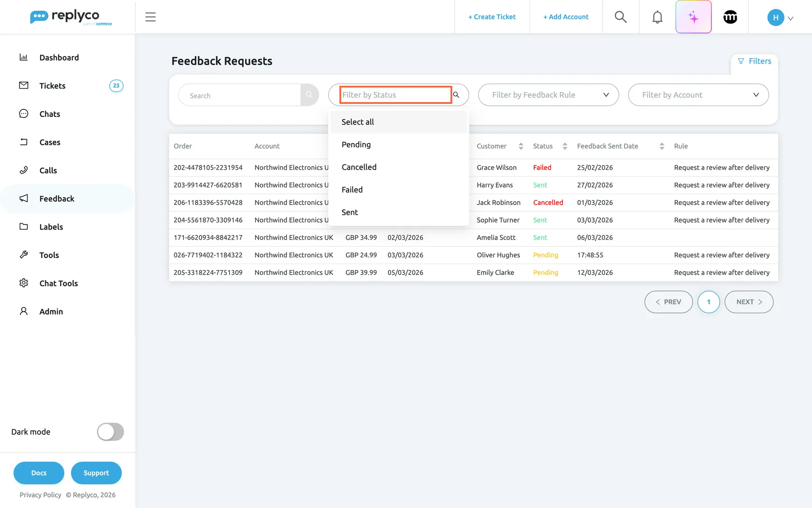
Task: Click the Add Account button
Action: click(x=566, y=17)
